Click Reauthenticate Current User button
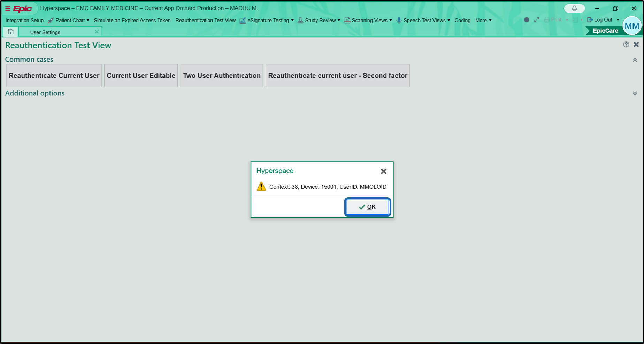Image resolution: width=644 pixels, height=344 pixels. click(54, 76)
